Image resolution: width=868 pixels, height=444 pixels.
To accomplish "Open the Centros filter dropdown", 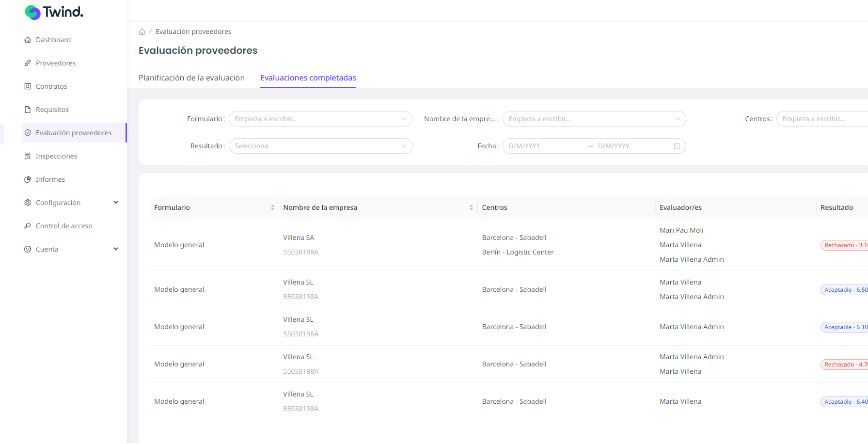I will [x=822, y=119].
